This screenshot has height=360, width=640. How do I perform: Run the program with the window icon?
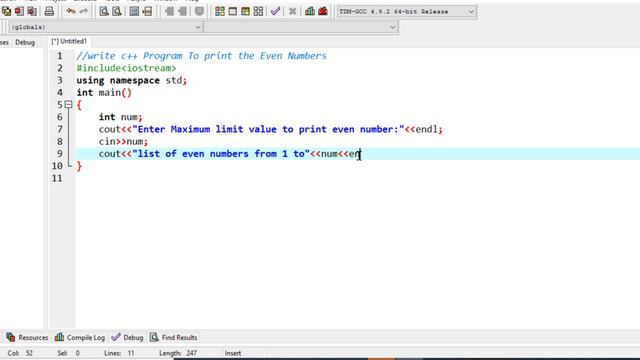pos(233,11)
